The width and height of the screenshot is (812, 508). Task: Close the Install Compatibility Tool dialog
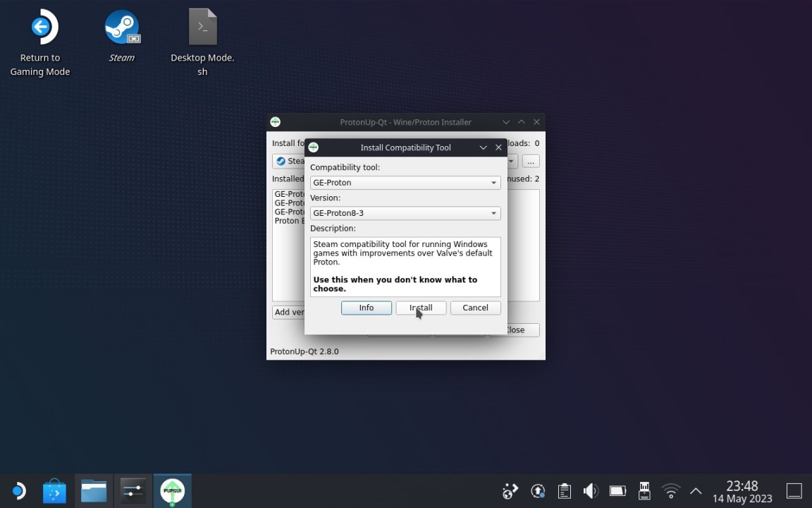[499, 147]
